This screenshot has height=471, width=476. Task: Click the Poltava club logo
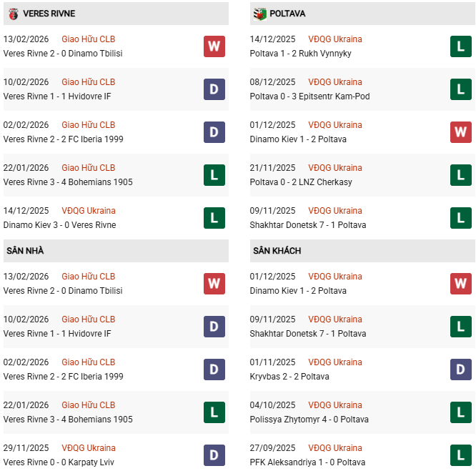tap(260, 14)
